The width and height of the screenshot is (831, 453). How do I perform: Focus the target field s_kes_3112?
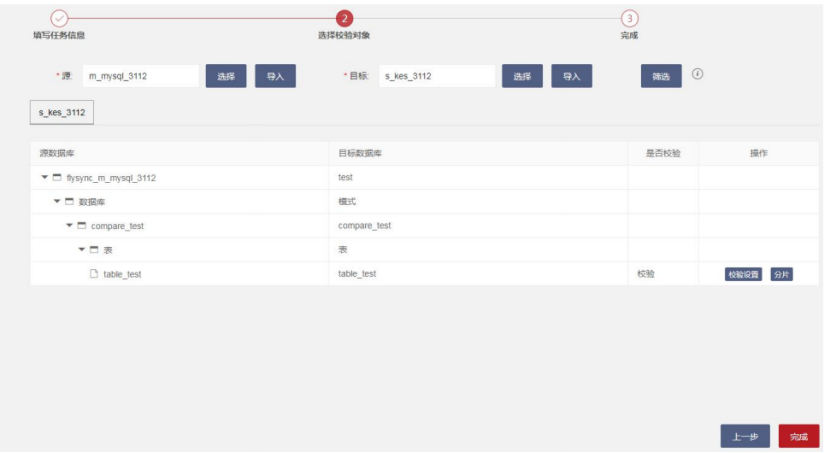click(x=437, y=76)
